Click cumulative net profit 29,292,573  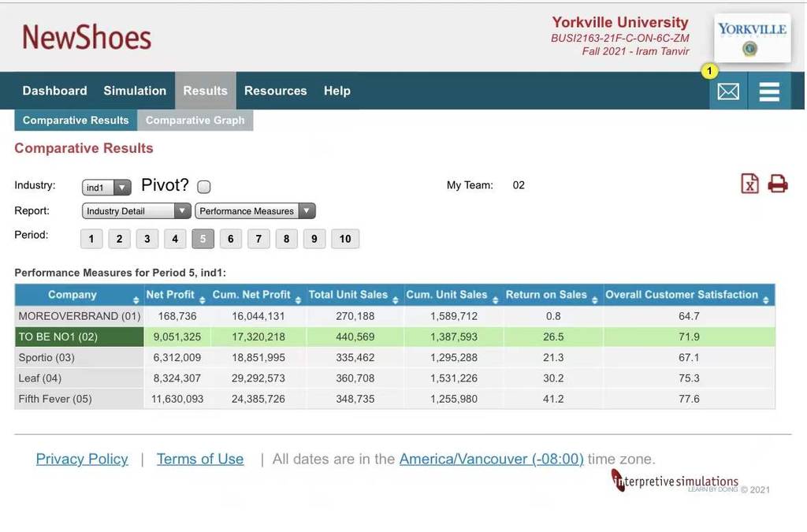point(258,378)
